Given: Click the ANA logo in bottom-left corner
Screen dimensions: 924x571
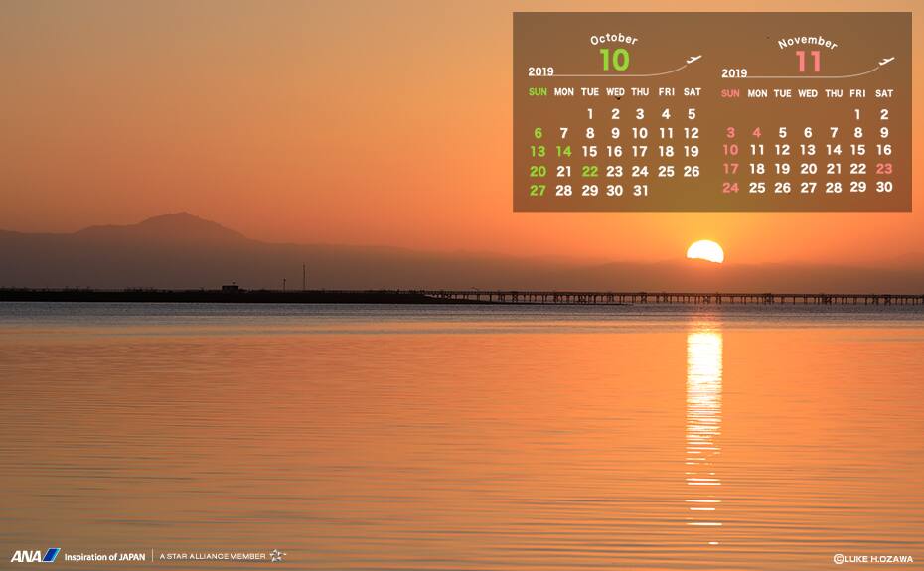Looking at the screenshot, I should click(x=35, y=556).
